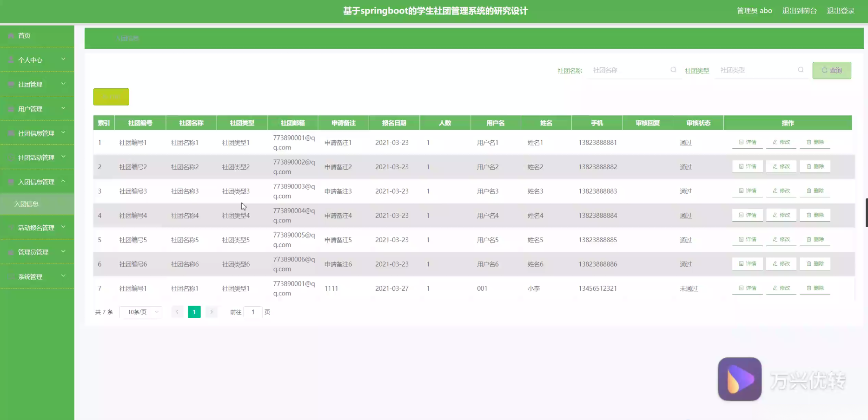The height and width of the screenshot is (420, 868).
Task: Click 修改 on the first table row
Action: (x=781, y=142)
